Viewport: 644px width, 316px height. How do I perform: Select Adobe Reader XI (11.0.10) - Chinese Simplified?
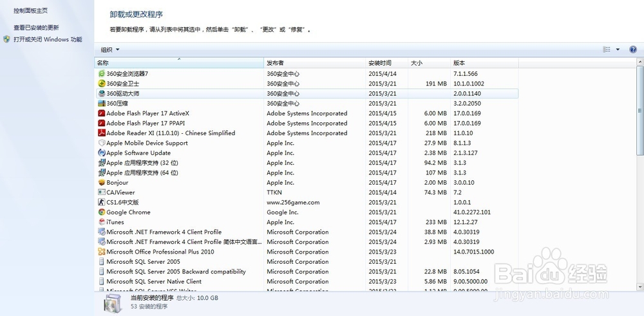[x=171, y=133]
